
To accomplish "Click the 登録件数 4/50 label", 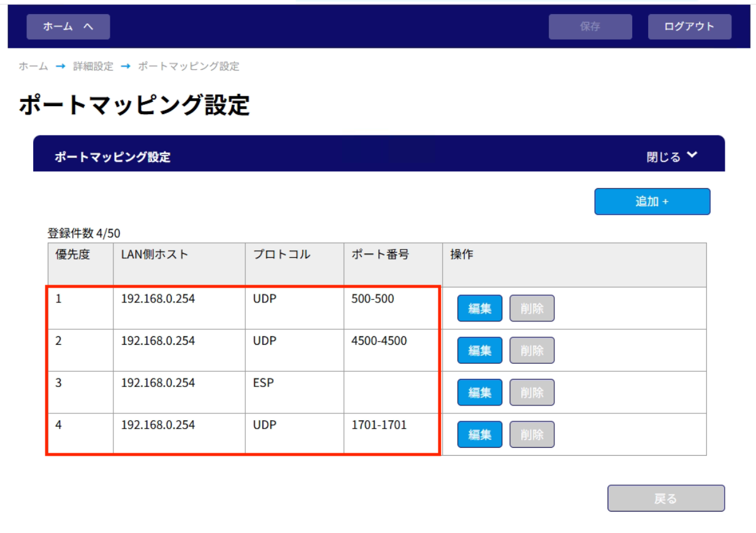I will 84,234.
